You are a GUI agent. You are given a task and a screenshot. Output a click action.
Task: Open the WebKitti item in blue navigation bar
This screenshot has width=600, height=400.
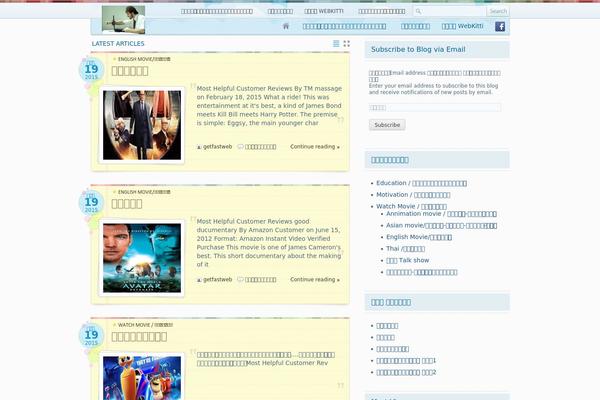click(462, 26)
